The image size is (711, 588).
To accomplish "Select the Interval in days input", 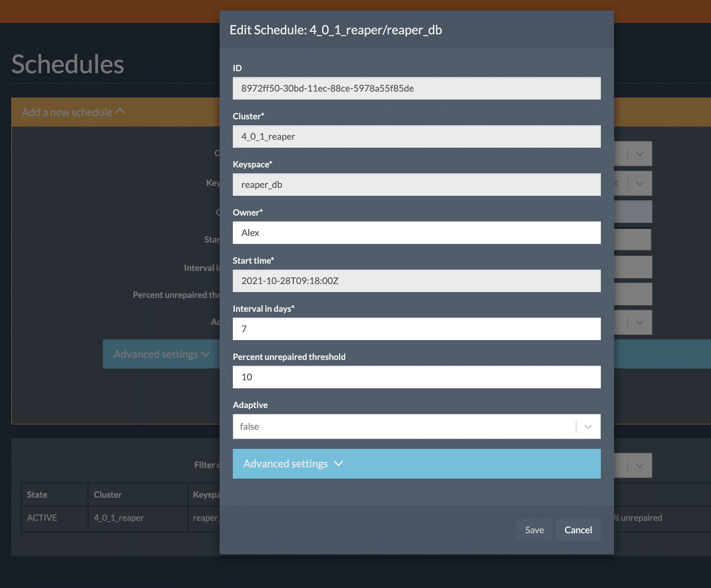I will (x=416, y=329).
